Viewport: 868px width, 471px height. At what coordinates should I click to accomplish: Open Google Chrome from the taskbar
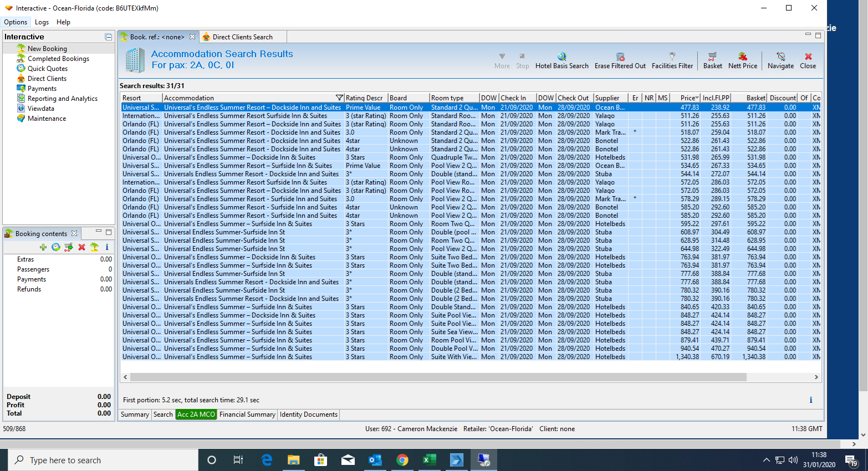[x=402, y=460]
